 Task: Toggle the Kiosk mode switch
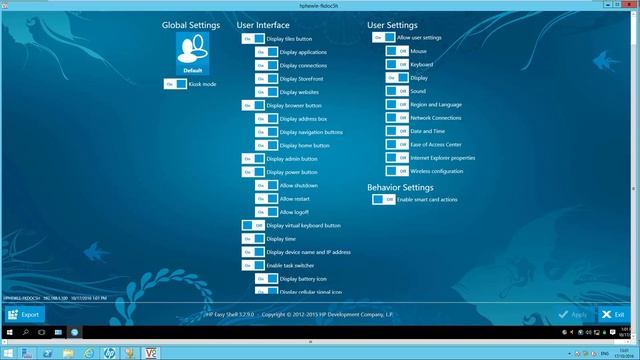click(176, 84)
